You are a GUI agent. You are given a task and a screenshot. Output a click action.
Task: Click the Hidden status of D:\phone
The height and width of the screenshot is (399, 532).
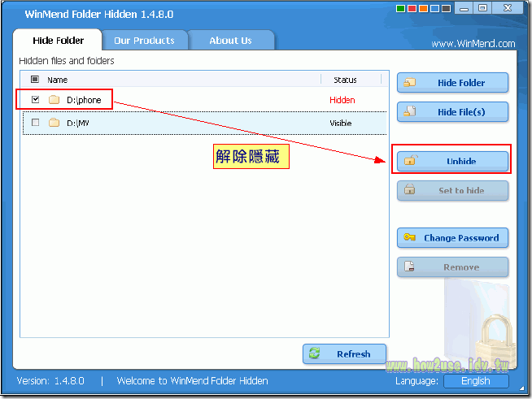342,100
